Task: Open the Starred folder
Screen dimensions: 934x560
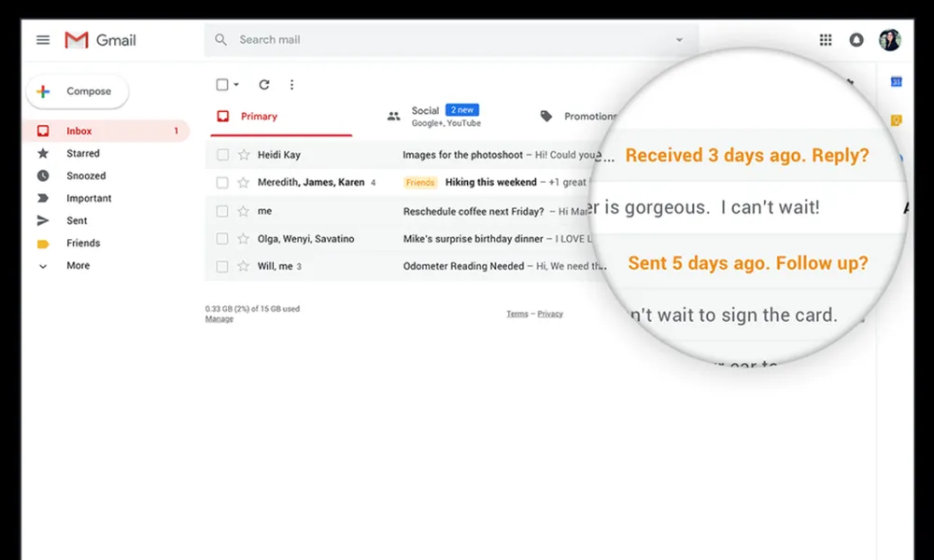Action: (83, 154)
